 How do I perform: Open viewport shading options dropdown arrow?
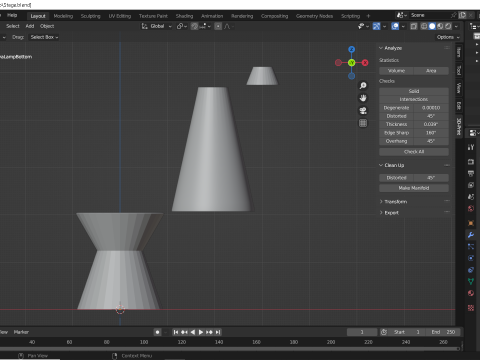[456, 26]
